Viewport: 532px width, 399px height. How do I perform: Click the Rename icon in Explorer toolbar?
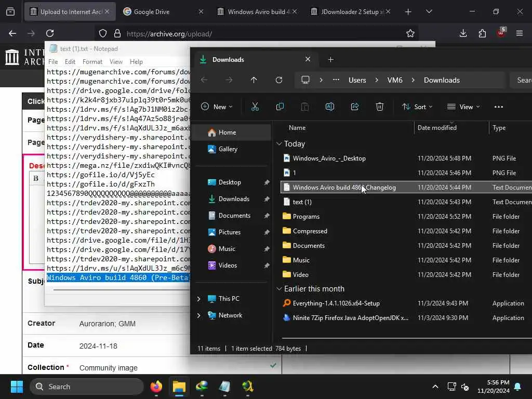click(x=330, y=107)
